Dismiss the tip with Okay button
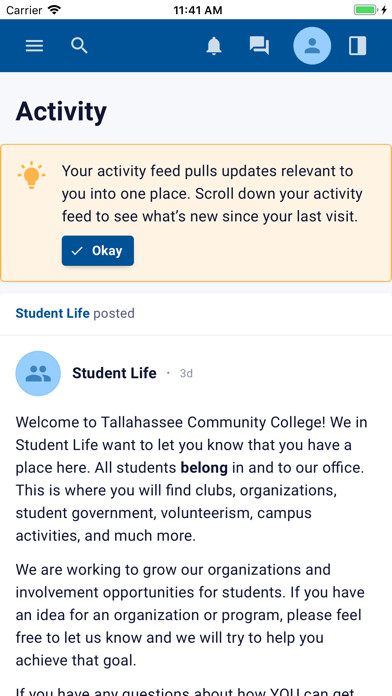 pos(98,251)
